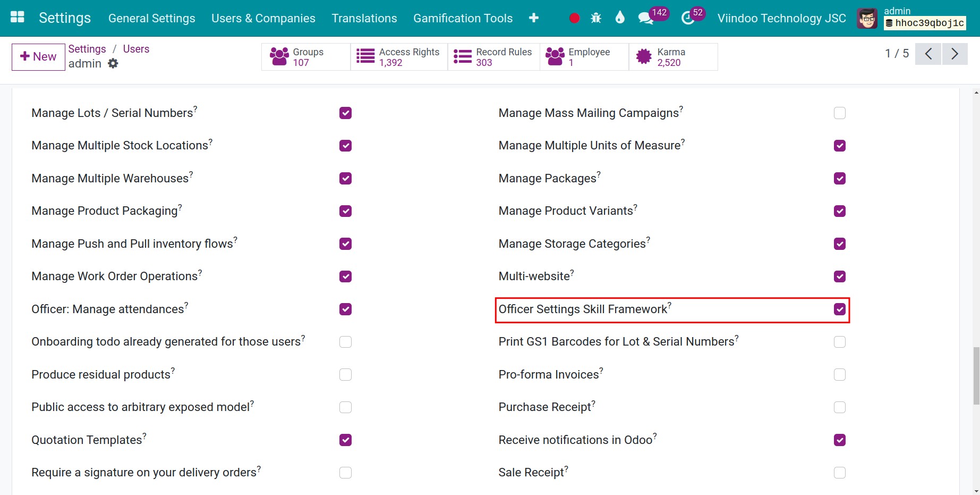The image size is (980, 495).
Task: Open Record Rules 303 stat button
Action: pos(493,57)
